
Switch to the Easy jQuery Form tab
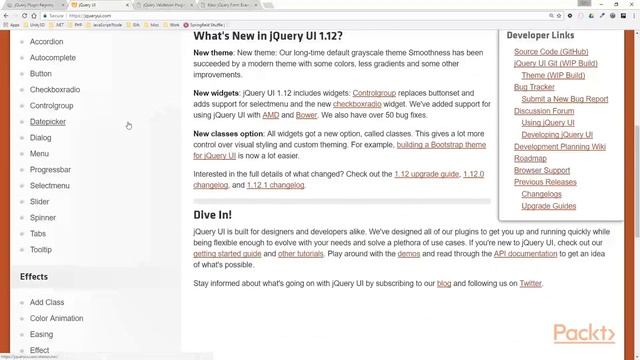(x=229, y=5)
